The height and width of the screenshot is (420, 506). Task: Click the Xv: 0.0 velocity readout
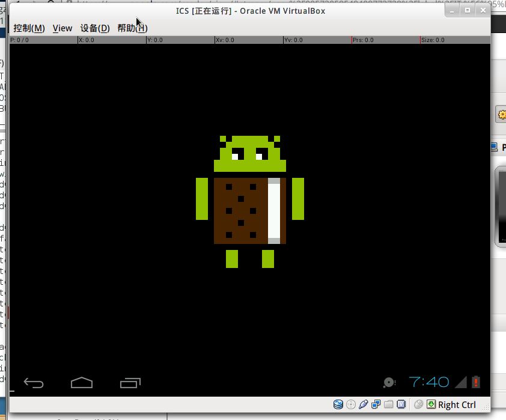coord(225,40)
